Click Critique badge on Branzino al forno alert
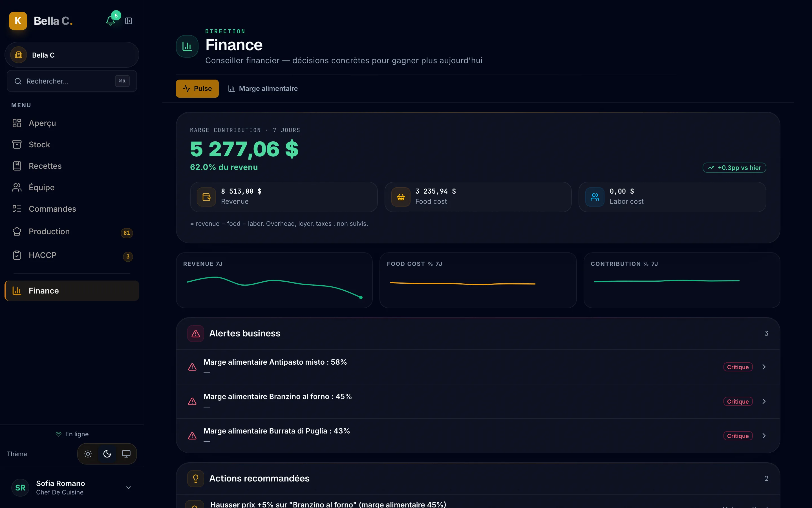Viewport: 812px width, 508px height. coord(738,402)
